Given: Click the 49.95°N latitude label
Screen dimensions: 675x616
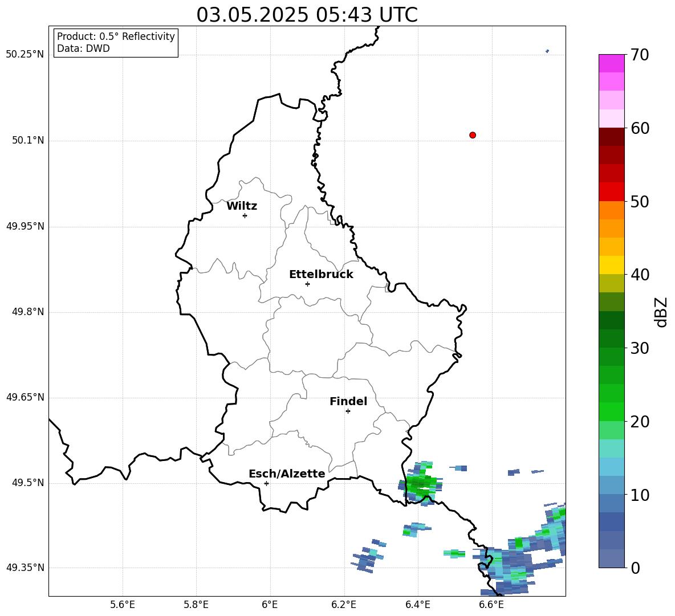Looking at the screenshot, I should point(25,226).
